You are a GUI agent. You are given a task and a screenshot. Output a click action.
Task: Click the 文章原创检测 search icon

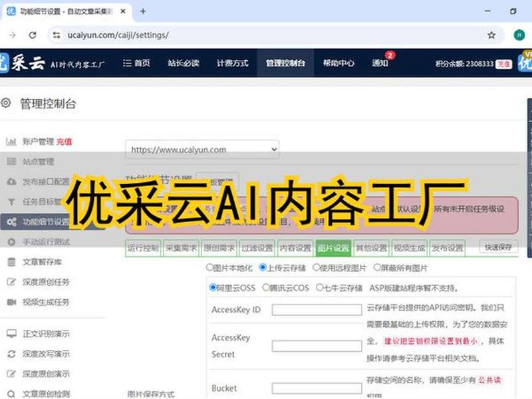11,394
